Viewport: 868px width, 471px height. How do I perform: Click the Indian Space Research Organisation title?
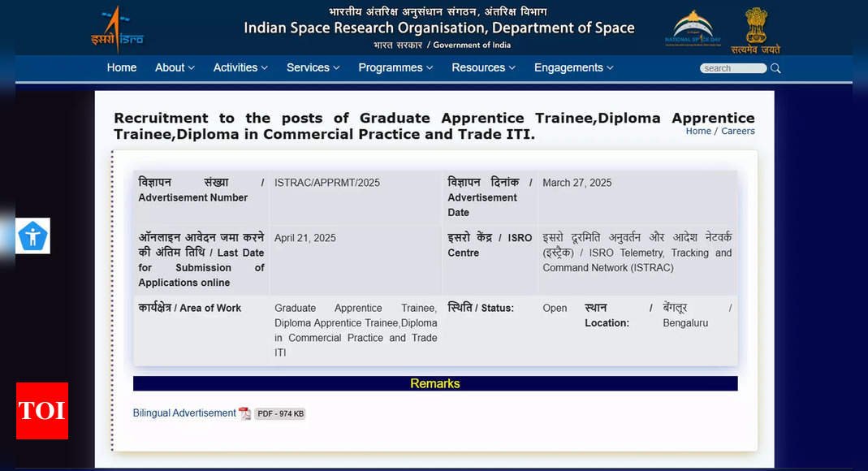[439, 28]
